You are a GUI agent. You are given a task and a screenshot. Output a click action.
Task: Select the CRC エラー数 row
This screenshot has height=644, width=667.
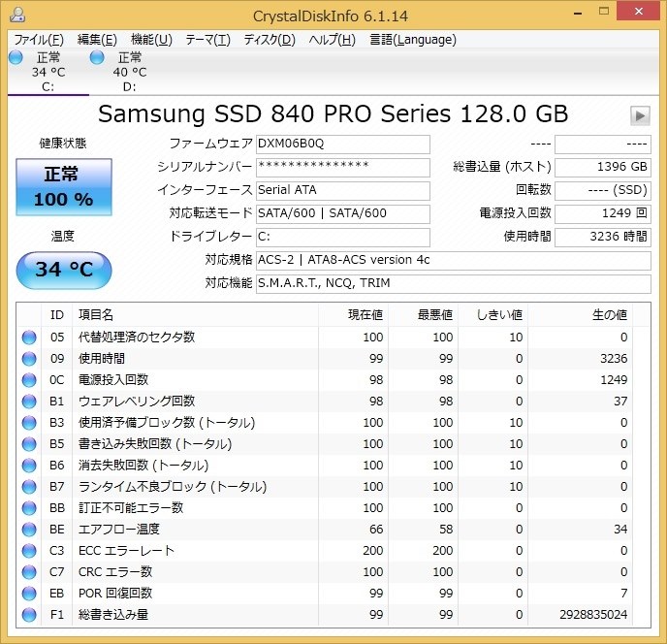(x=333, y=572)
